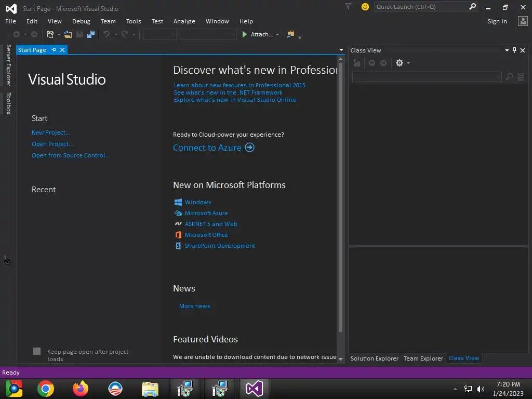Click the Class View Clear Search icon

pyautogui.click(x=521, y=77)
